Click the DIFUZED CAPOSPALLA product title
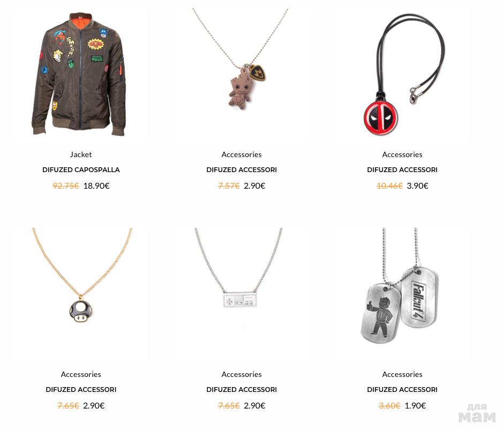Image resolution: width=504 pixels, height=430 pixels. pyautogui.click(x=81, y=169)
